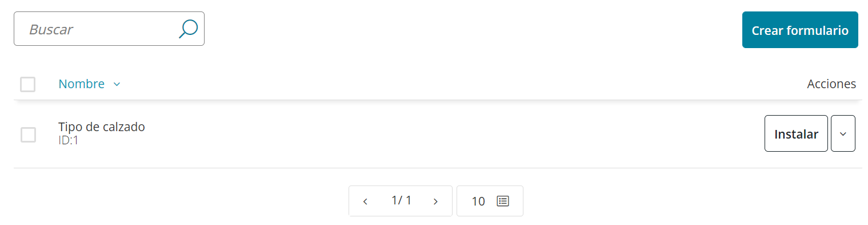The image size is (868, 225).
Task: Toggle the select-all checkbox in header
Action: point(27,84)
